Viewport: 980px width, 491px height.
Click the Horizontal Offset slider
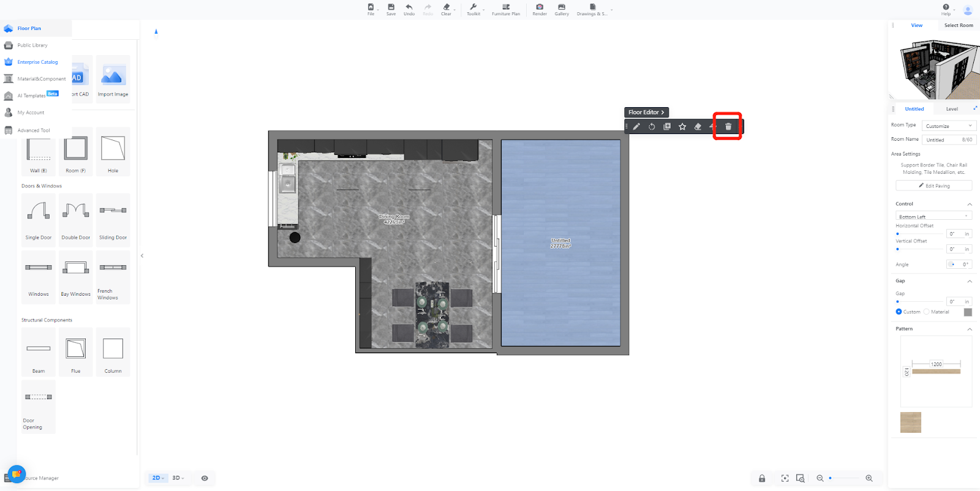click(919, 234)
